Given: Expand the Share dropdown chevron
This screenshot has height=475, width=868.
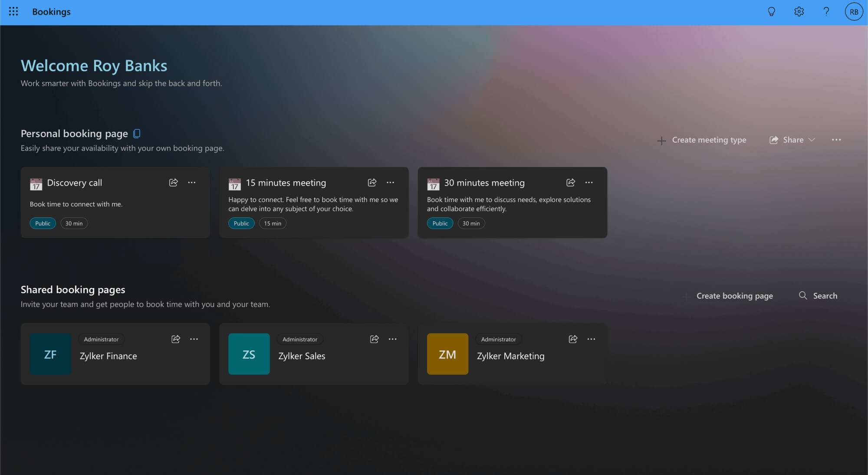Looking at the screenshot, I should (812, 140).
